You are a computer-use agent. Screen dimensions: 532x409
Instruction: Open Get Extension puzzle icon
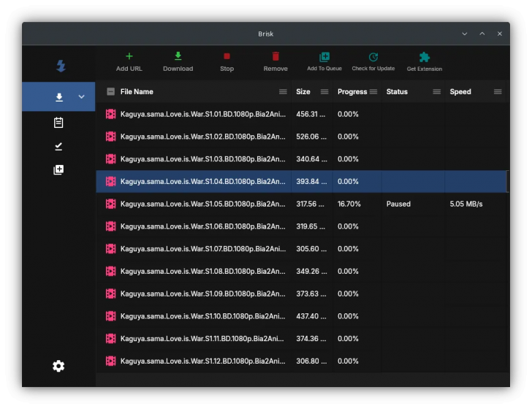424,57
